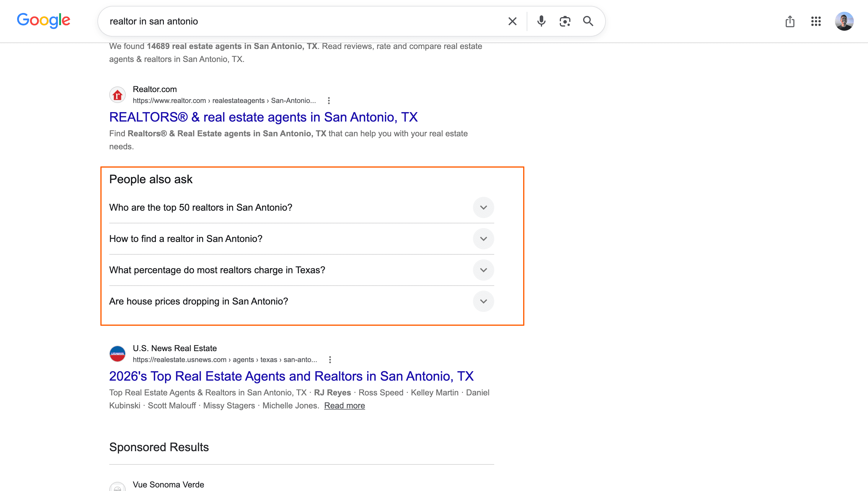Click the Vue Sonoma Verde sponsored name

click(168, 484)
